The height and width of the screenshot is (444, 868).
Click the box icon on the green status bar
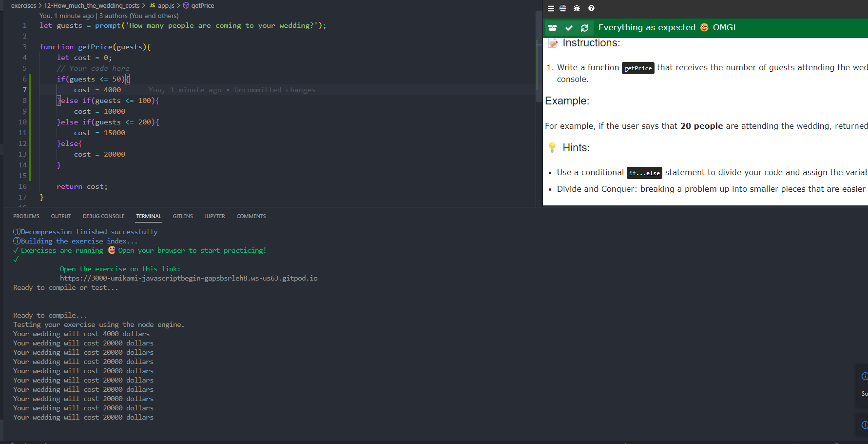pos(553,28)
